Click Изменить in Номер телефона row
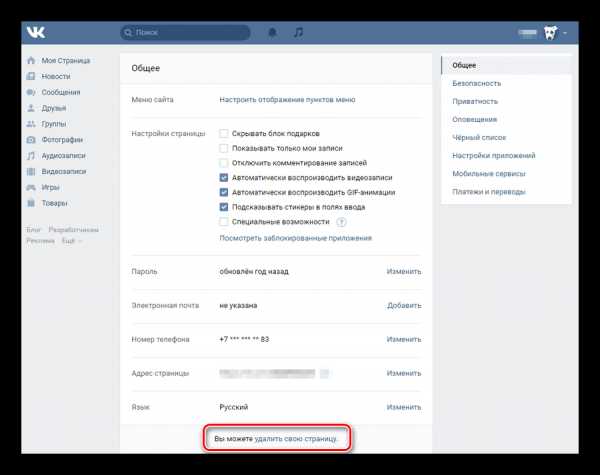The width and height of the screenshot is (600, 475). click(404, 339)
